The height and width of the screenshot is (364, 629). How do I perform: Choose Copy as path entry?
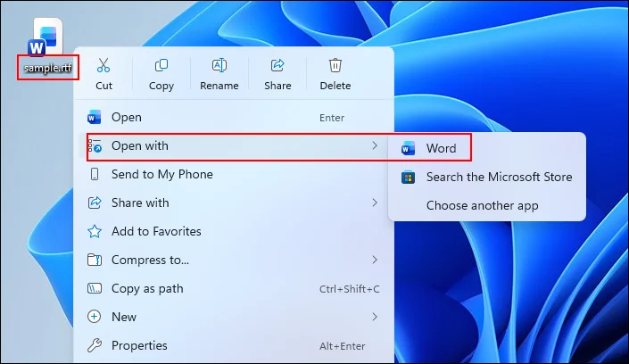coord(234,288)
